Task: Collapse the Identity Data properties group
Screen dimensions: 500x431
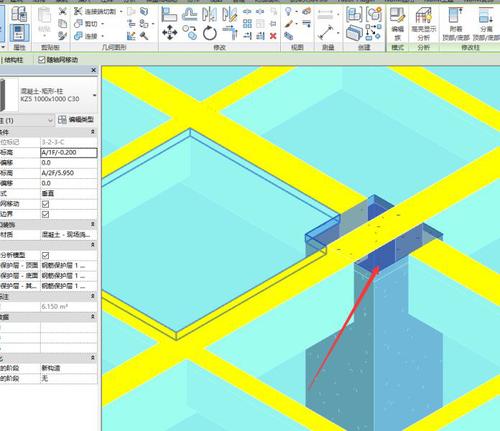Action: pyautogui.click(x=93, y=317)
